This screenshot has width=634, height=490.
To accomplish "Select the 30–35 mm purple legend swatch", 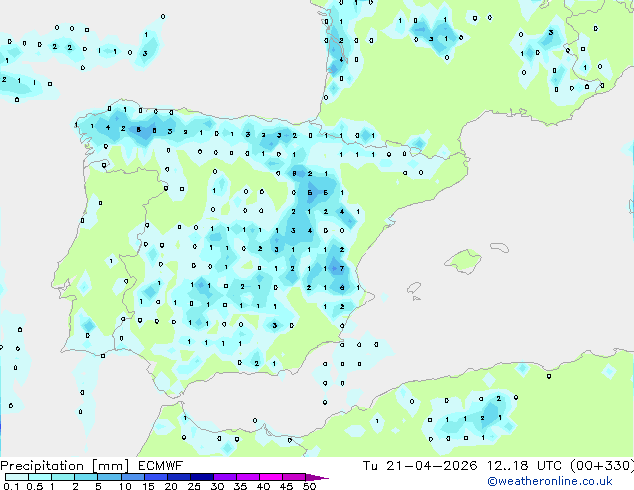I will pyautogui.click(x=224, y=477).
